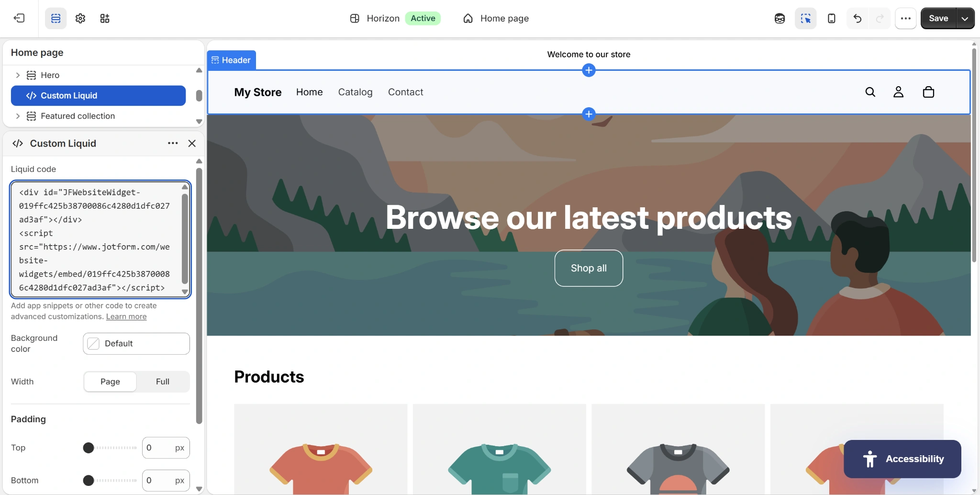The width and height of the screenshot is (980, 495).
Task: Open the Accessibility widget
Action: pos(902,459)
